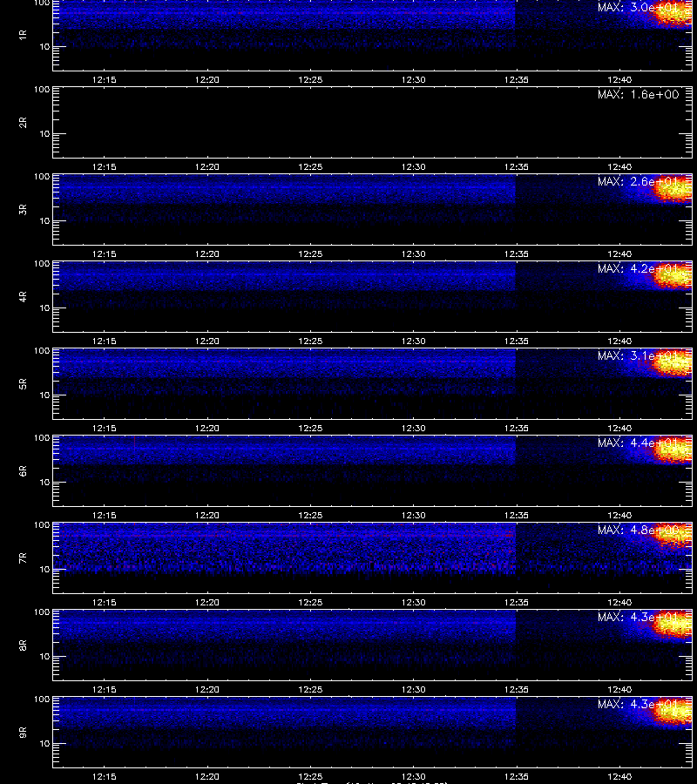Click the yellow hot spot in panel 9R
This screenshot has width=697, height=784.
point(673,711)
